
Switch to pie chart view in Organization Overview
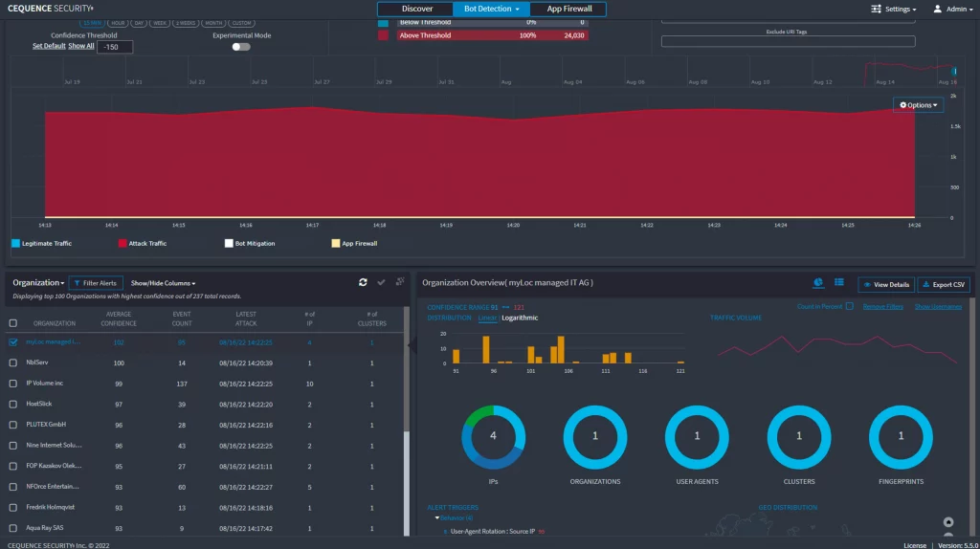[x=818, y=283]
